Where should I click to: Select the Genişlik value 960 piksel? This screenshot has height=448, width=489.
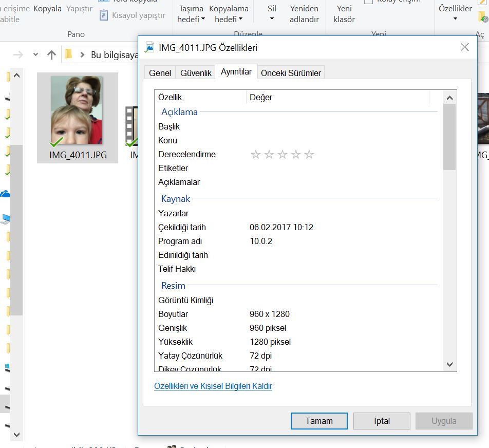pos(268,328)
